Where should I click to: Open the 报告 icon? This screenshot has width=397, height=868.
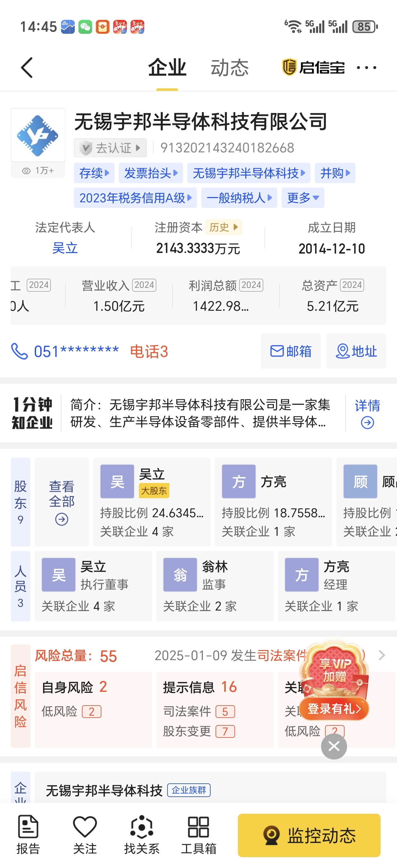[x=28, y=834]
